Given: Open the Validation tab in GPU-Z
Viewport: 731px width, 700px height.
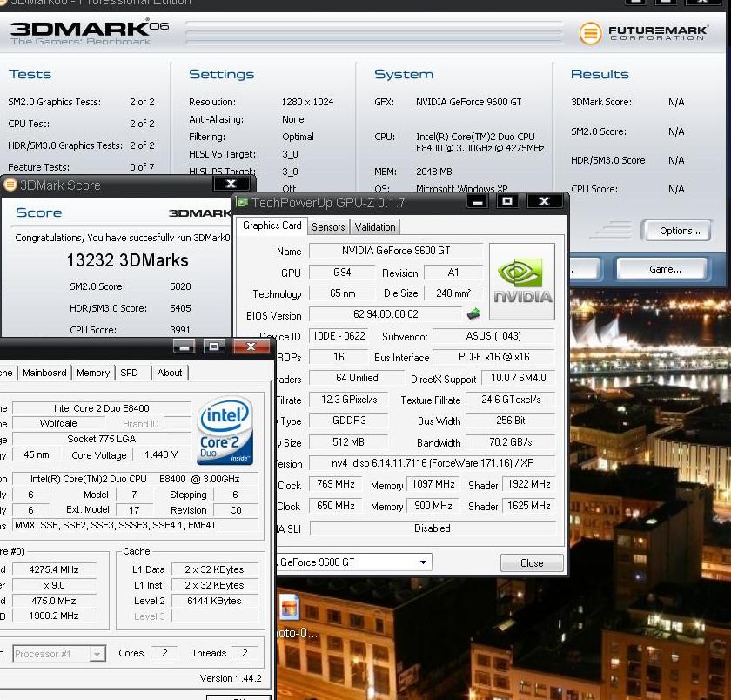Looking at the screenshot, I should pos(375,227).
